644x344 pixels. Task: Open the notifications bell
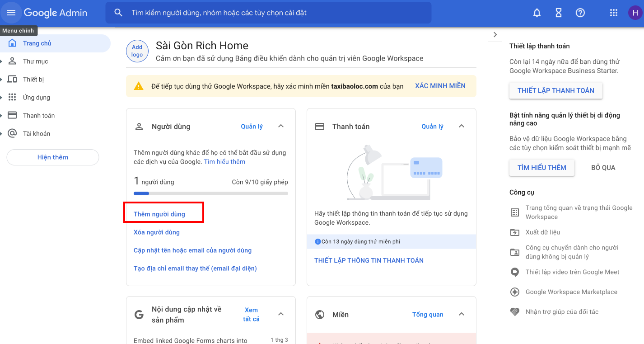coord(537,13)
